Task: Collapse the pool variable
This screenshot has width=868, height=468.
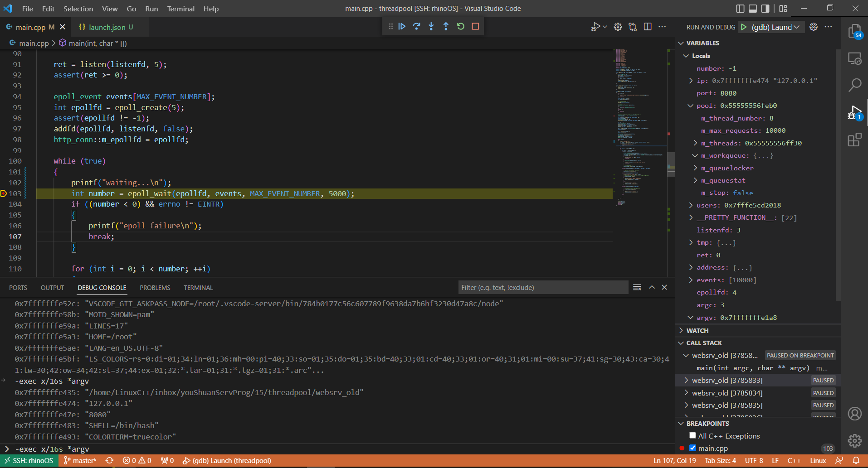Action: tap(691, 106)
